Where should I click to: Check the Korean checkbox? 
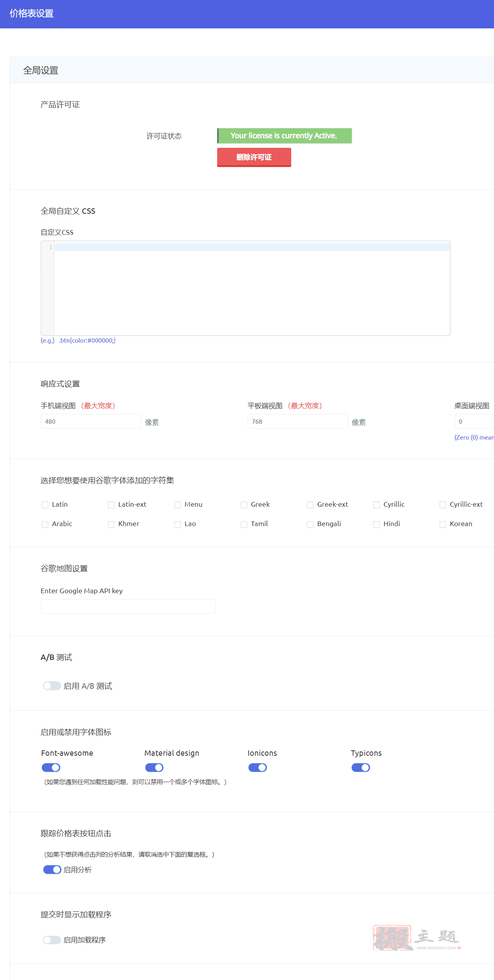tap(443, 525)
